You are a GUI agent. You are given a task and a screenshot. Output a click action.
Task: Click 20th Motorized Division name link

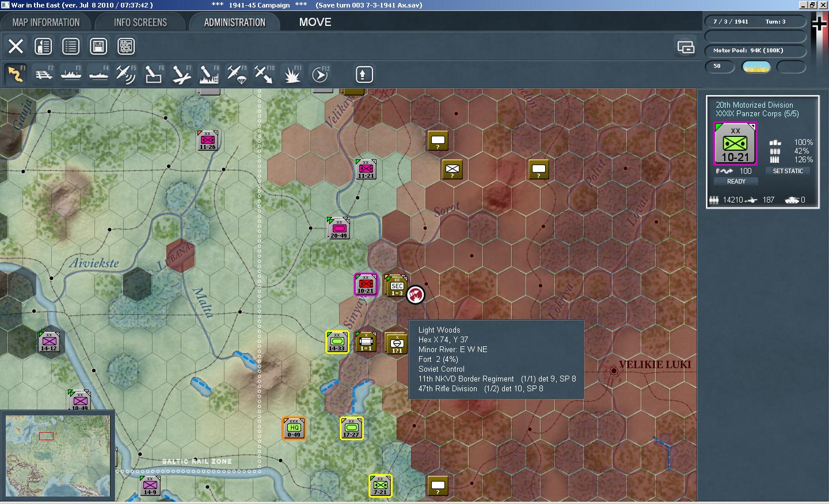[x=754, y=105]
